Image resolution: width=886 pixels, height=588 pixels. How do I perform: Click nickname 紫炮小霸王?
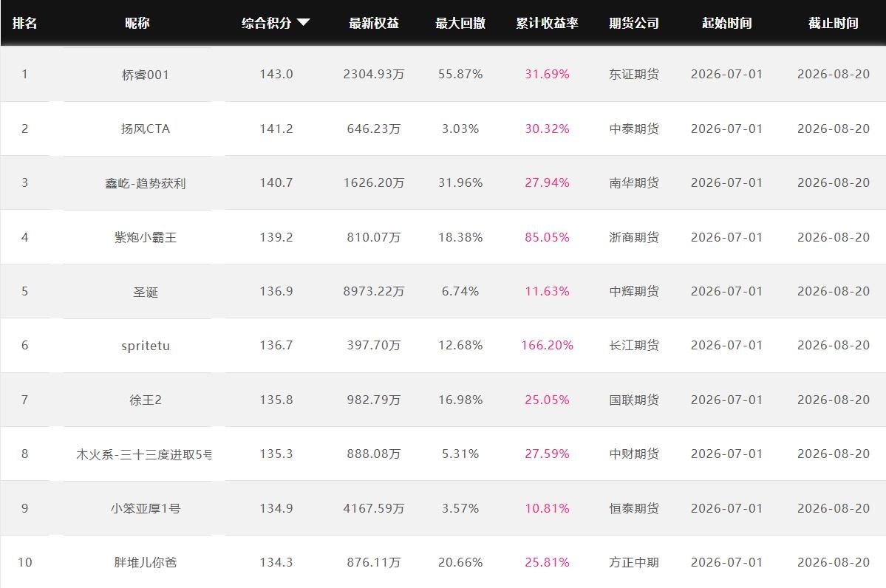click(146, 237)
